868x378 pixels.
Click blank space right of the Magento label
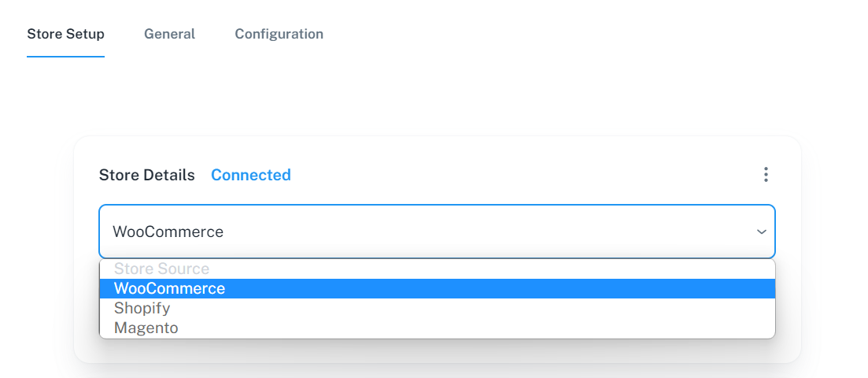[x=472, y=328]
